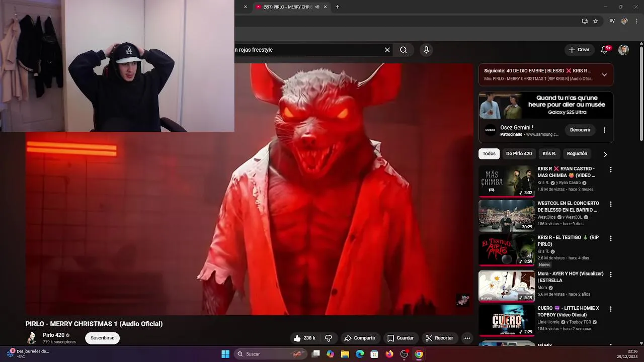The width and height of the screenshot is (644, 362).
Task: Open weather widget showing -6°C
Action: click(28, 354)
